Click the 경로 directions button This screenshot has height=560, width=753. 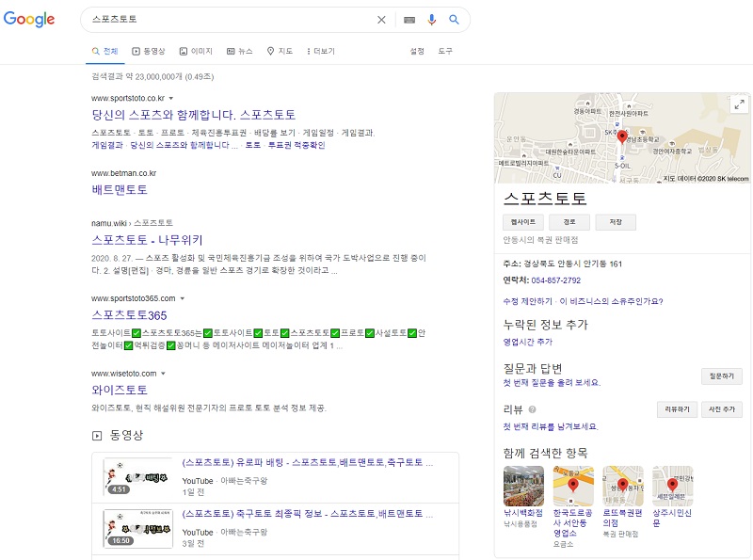click(x=569, y=222)
